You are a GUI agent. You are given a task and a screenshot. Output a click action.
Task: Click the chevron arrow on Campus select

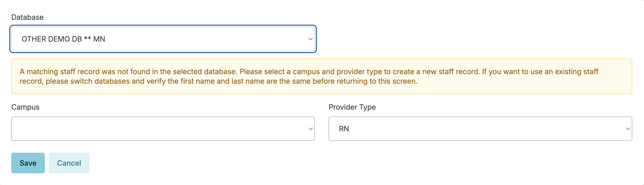(310, 129)
